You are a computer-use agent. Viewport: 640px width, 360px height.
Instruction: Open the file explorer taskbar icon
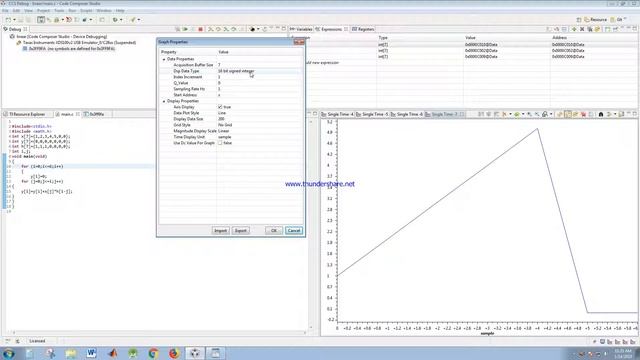coord(71,353)
